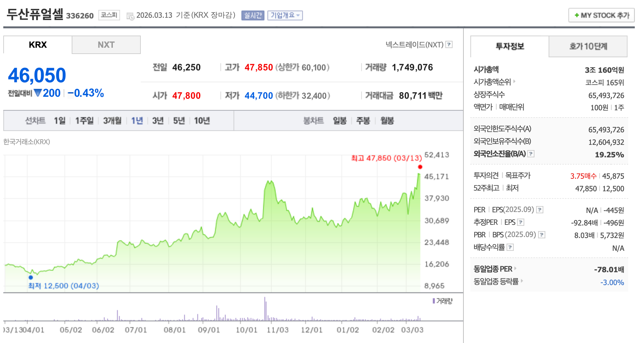Screen dimensions: 644x343
Task: Click the stock code 336260
Action: pyautogui.click(x=80, y=16)
